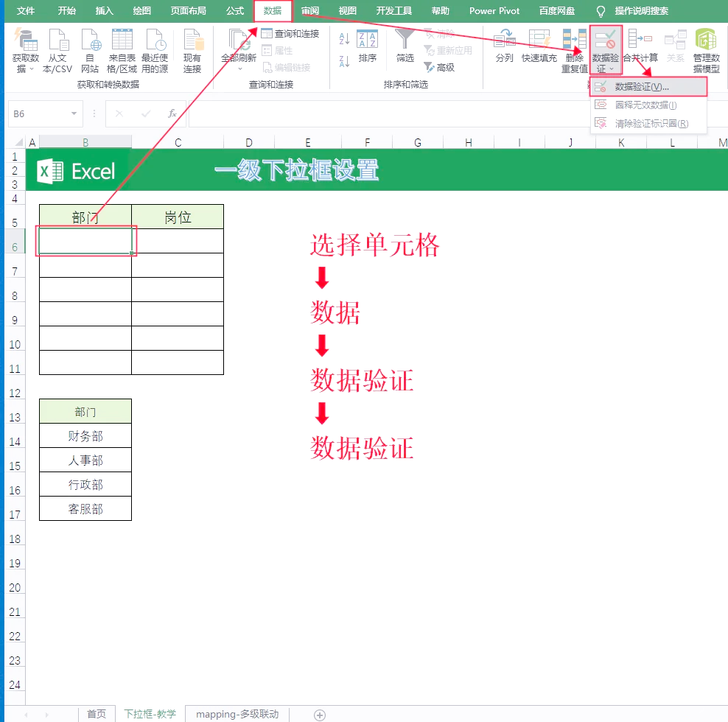Image resolution: width=728 pixels, height=722 pixels.
Task: Switch to the 数据 (Data) tab
Action: click(x=273, y=10)
